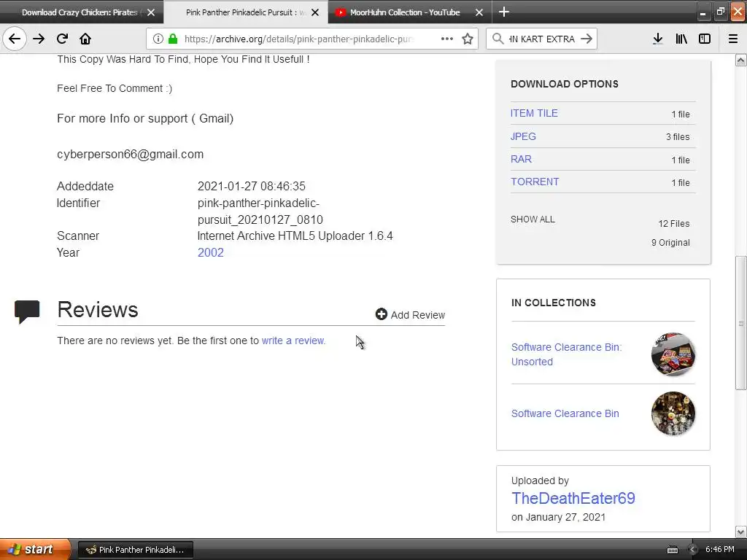The image size is (747, 560).
Task: Focus the KART EXTRA search box
Action: [541, 39]
